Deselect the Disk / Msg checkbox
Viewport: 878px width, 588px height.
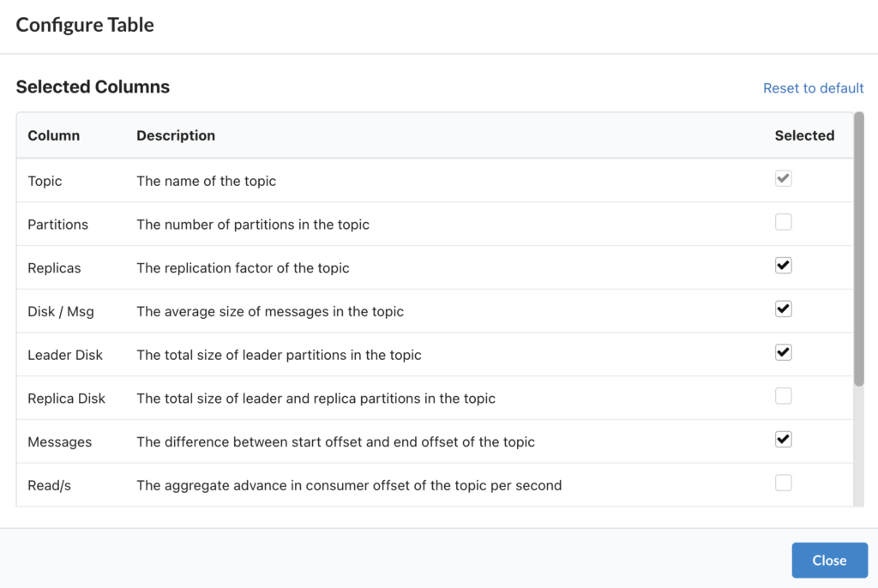click(783, 309)
